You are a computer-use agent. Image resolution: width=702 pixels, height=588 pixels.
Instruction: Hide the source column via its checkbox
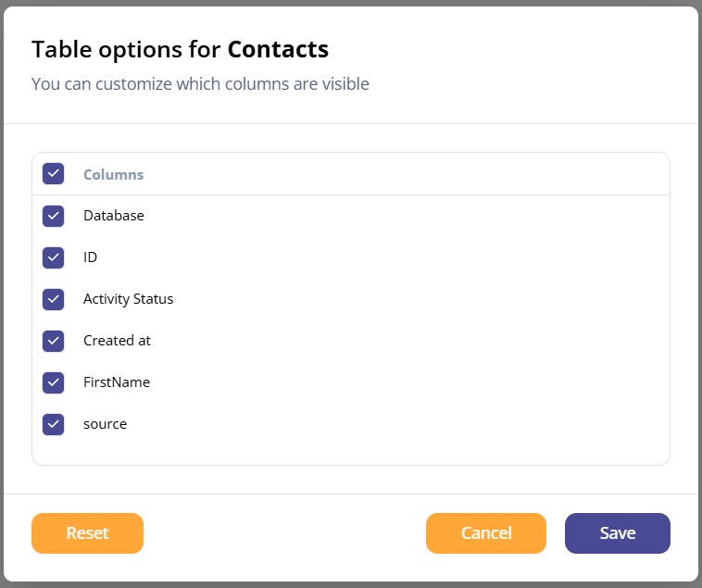pyautogui.click(x=54, y=424)
